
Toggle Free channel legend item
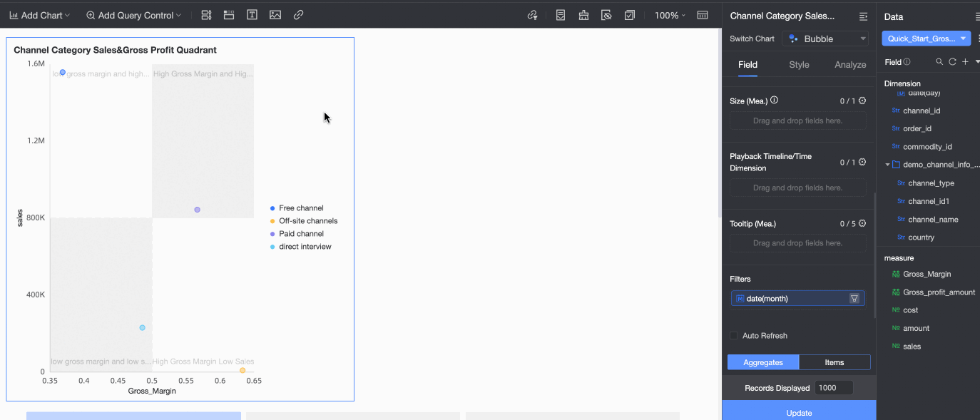click(x=297, y=208)
